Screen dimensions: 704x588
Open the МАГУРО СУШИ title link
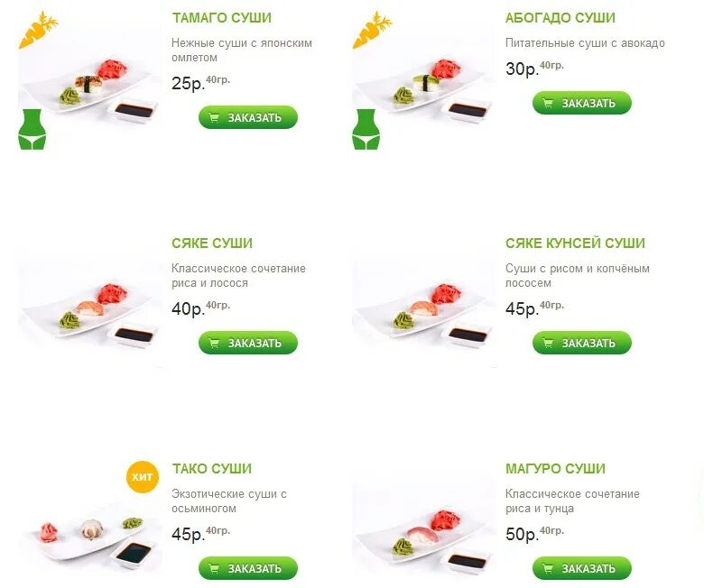click(555, 469)
